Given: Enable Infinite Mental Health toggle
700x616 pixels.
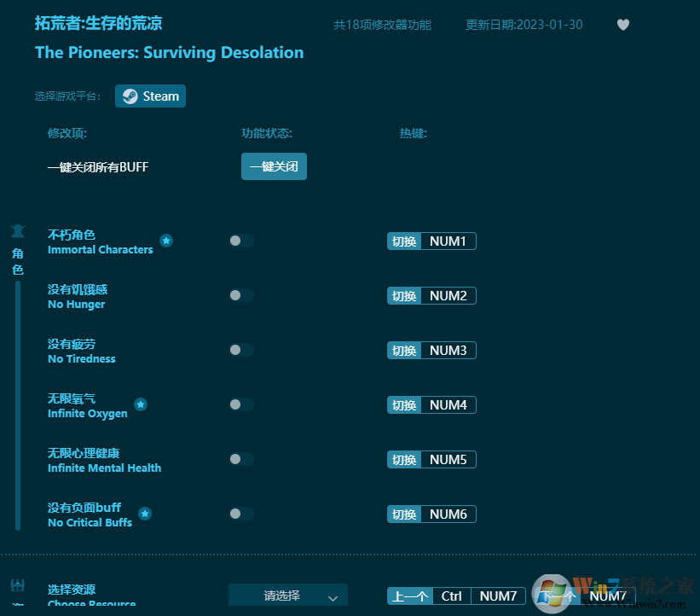Looking at the screenshot, I should [241, 459].
